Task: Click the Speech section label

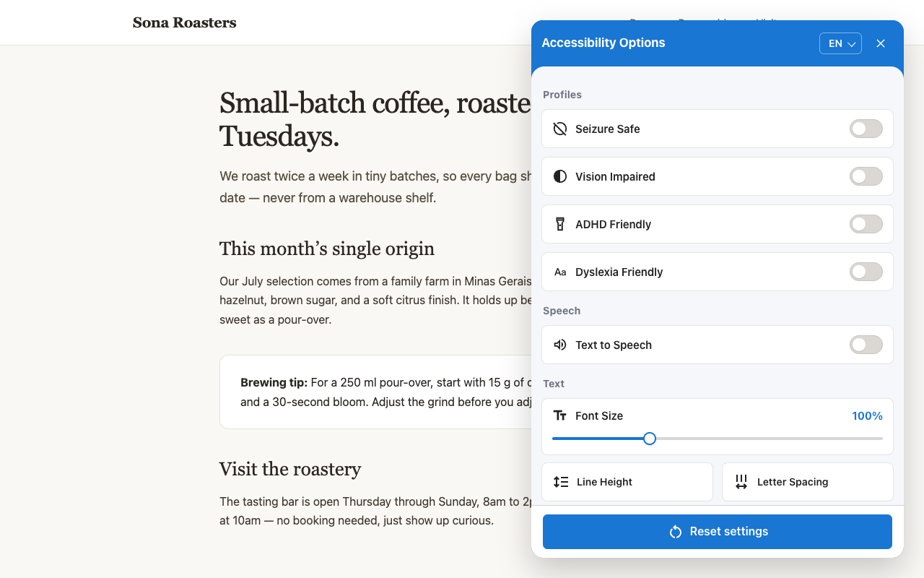Action: pyautogui.click(x=562, y=311)
